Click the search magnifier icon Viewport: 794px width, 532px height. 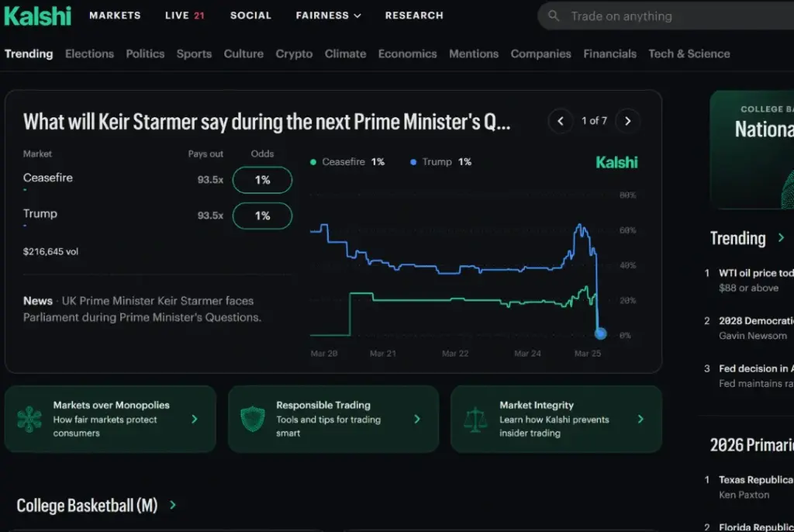click(554, 16)
